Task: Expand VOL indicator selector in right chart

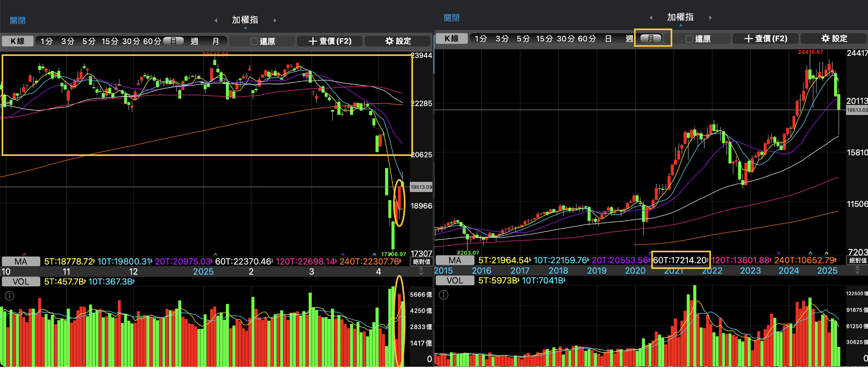Action: click(454, 280)
